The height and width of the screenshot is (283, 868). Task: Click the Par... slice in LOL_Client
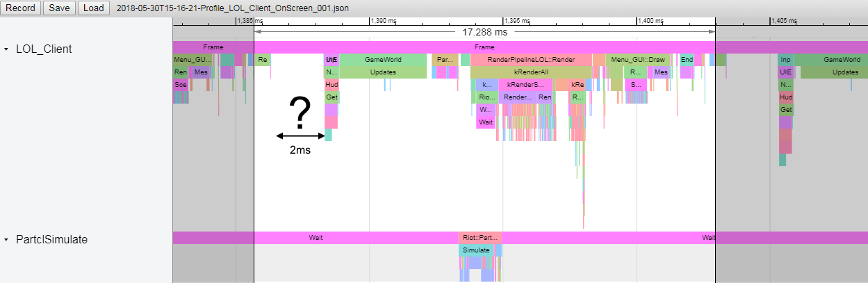445,60
